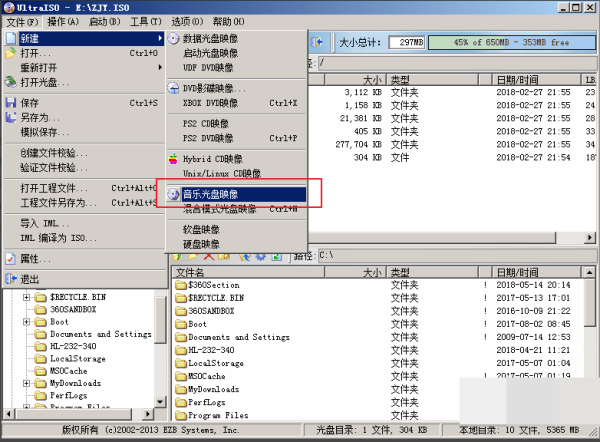The height and width of the screenshot is (442, 600).
Task: Choose 硬盘映像 entry
Action: [236, 244]
